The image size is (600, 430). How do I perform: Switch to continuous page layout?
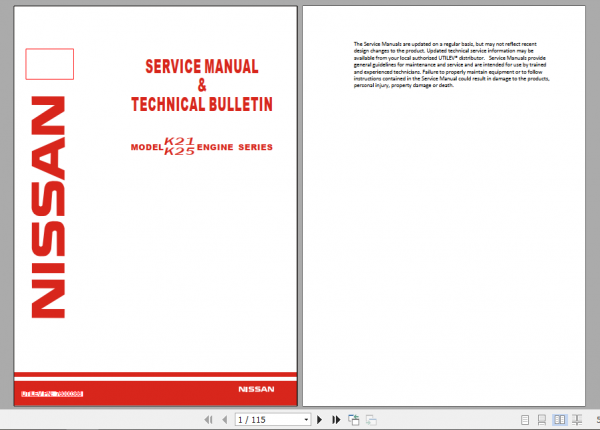coord(542,420)
